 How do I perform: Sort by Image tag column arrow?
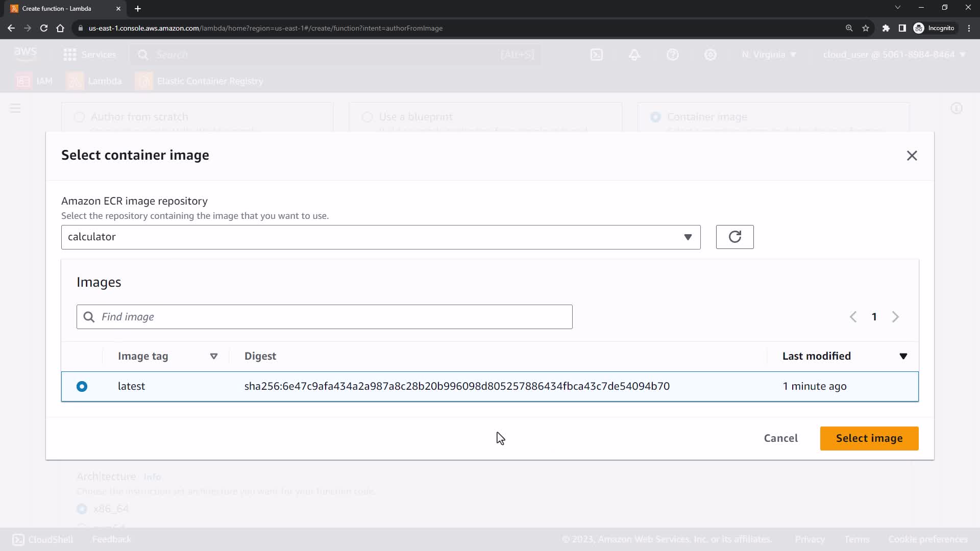(214, 356)
